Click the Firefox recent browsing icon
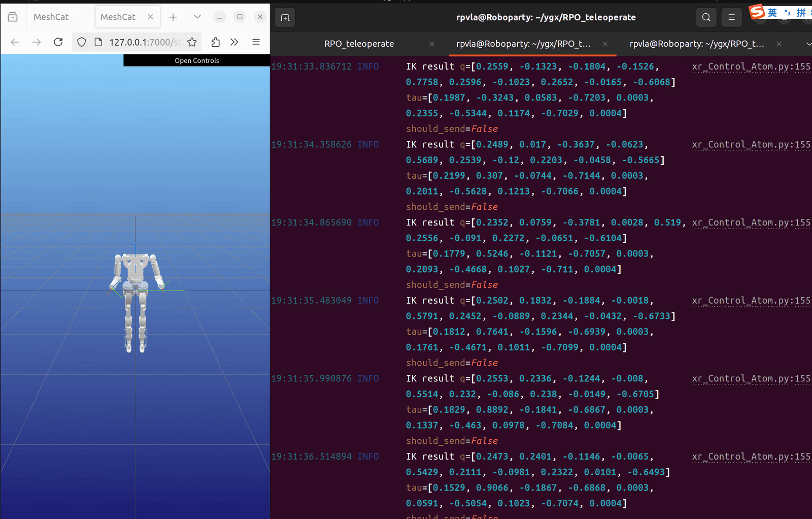Image resolution: width=812 pixels, height=519 pixels. [x=13, y=17]
